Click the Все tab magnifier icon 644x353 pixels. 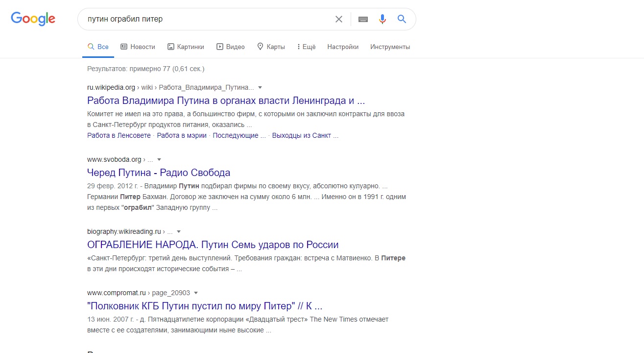(91, 47)
